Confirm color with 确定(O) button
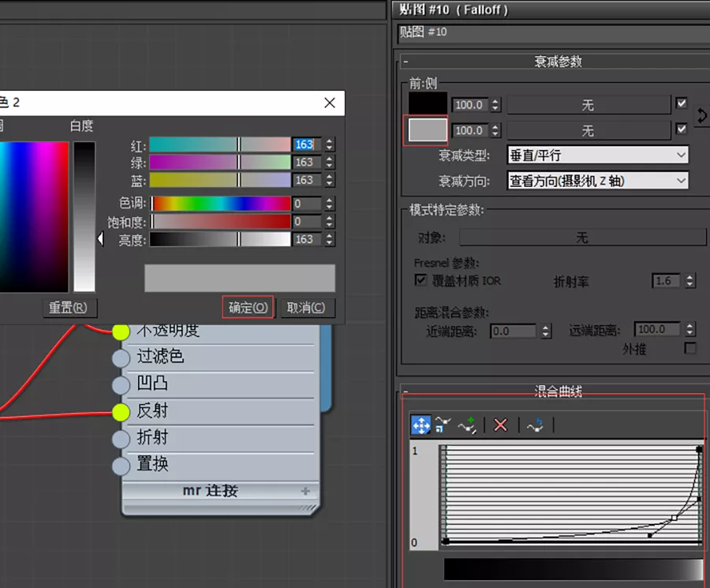This screenshot has height=588, width=710. tap(248, 308)
